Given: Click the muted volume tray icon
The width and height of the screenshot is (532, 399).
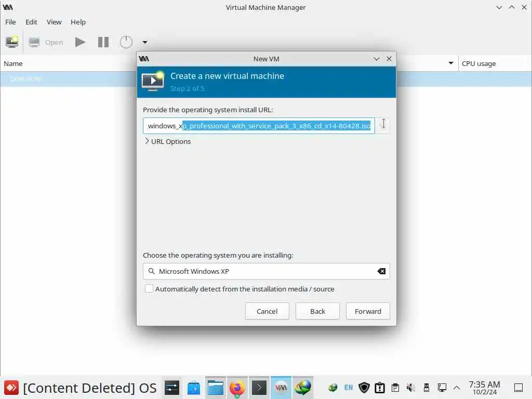Looking at the screenshot, I should click(x=411, y=388).
